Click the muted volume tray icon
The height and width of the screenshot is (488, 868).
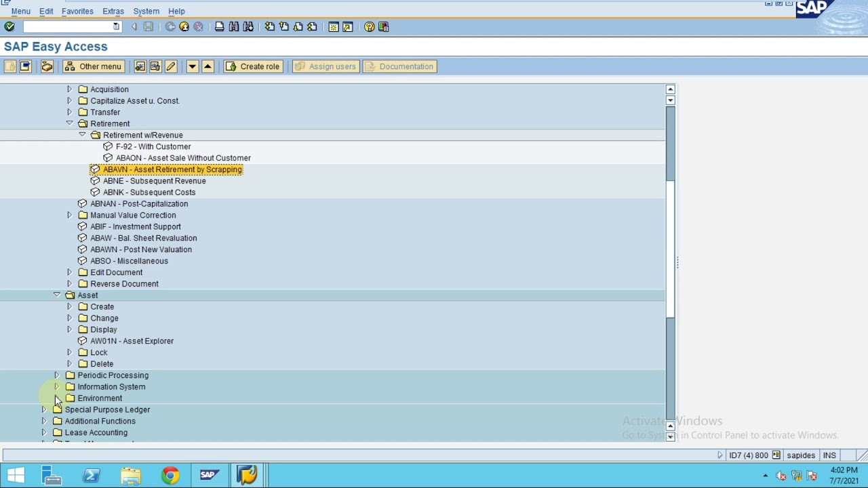(x=781, y=476)
